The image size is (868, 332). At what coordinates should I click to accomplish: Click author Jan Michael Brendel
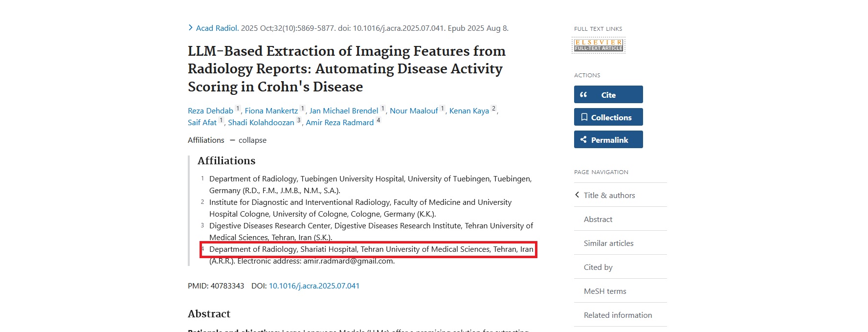point(344,111)
